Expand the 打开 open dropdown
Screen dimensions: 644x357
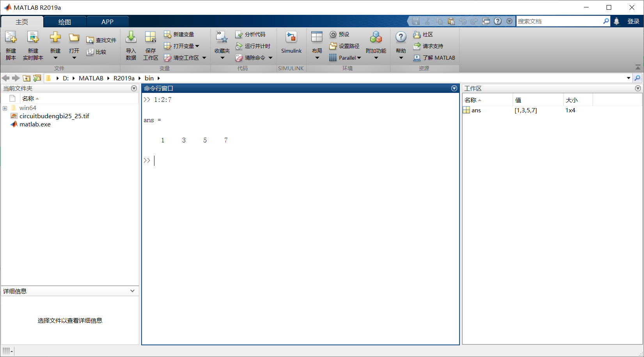tap(74, 58)
